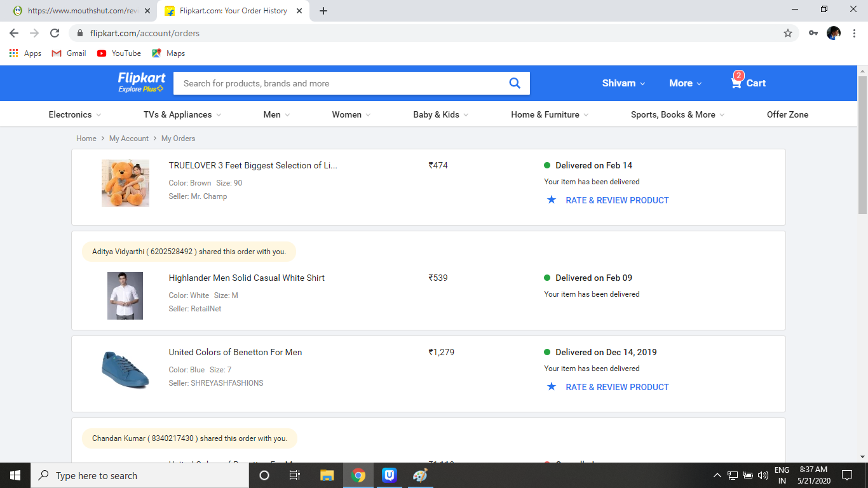Image resolution: width=868 pixels, height=488 pixels.
Task: Click the saved passwords key icon
Action: click(x=813, y=33)
